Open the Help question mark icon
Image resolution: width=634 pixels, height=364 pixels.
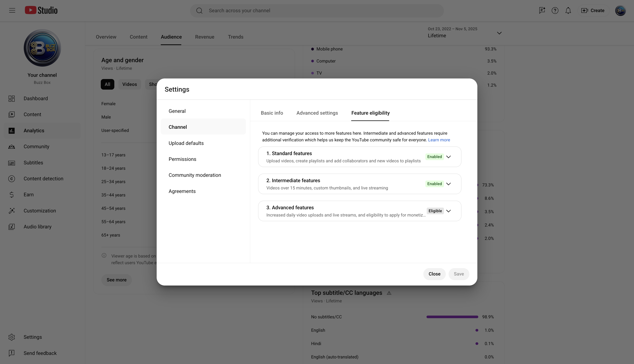(555, 11)
